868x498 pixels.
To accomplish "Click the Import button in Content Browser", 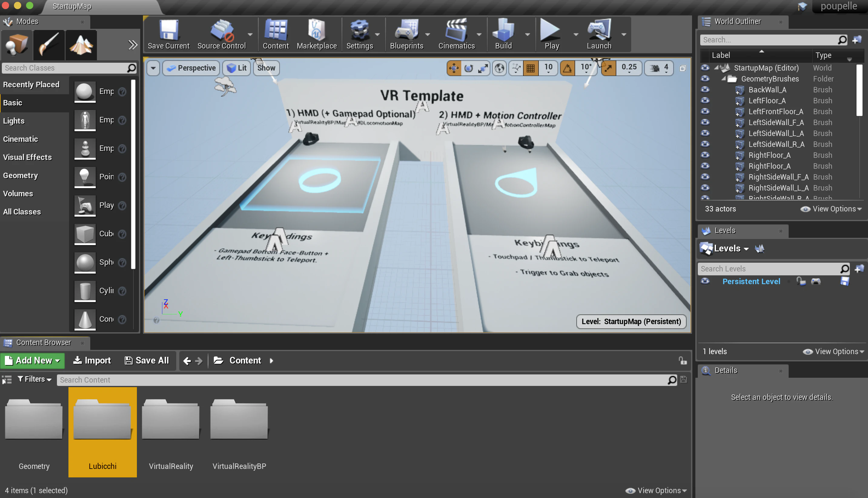I will click(92, 360).
